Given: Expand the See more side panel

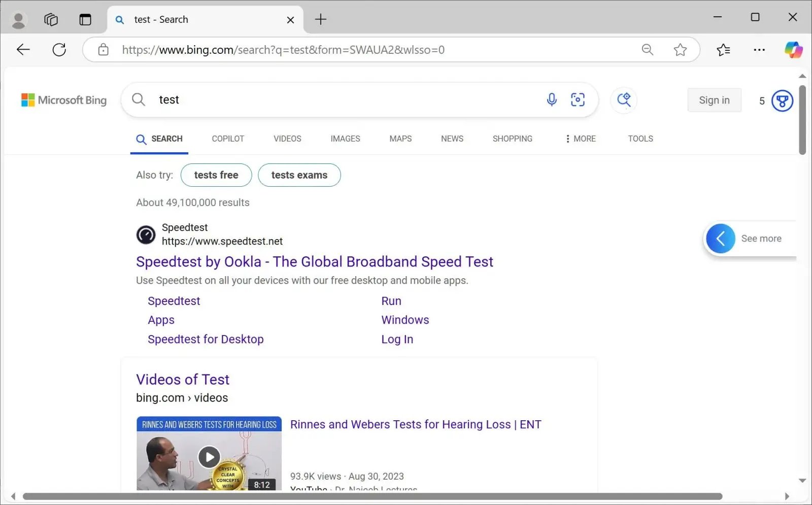Looking at the screenshot, I should [721, 239].
